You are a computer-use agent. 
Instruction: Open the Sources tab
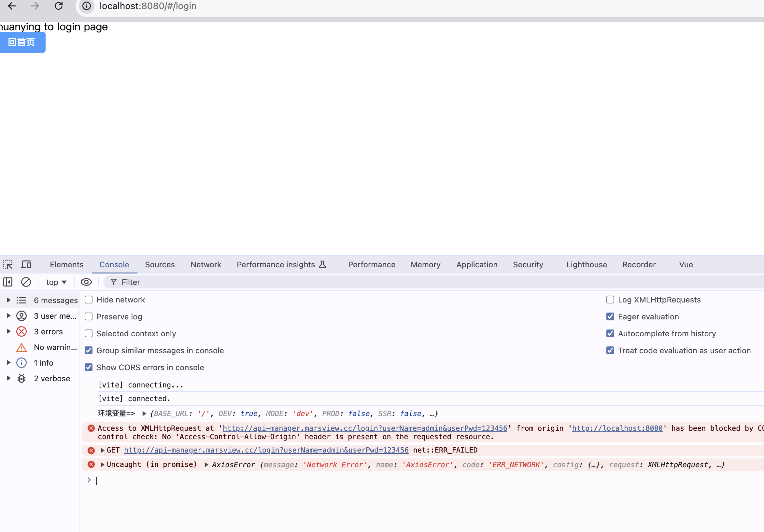click(x=160, y=265)
